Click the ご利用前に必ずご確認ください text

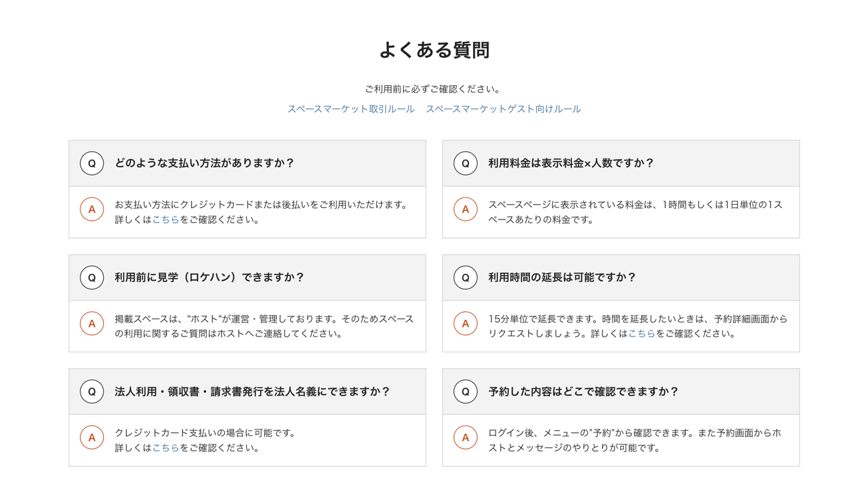pyautogui.click(x=434, y=88)
